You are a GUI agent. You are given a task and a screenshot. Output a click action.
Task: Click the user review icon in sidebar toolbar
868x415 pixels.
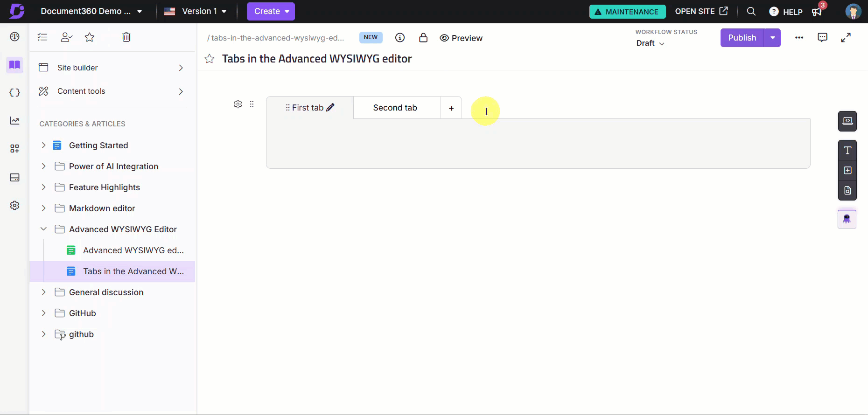pos(67,37)
